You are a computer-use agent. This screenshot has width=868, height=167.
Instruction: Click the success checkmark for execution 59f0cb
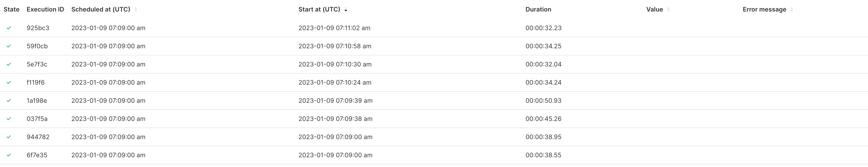[9, 46]
